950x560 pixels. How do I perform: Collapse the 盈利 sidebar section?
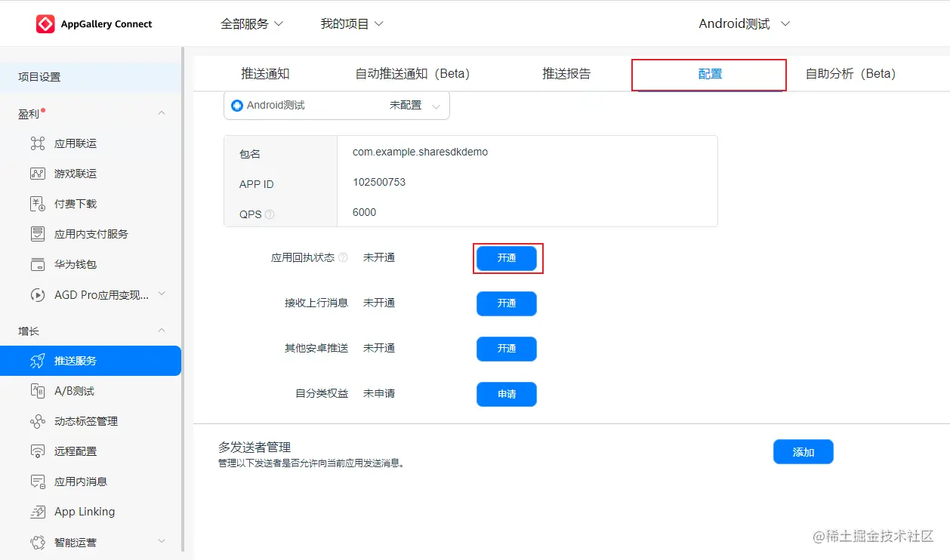(x=161, y=113)
